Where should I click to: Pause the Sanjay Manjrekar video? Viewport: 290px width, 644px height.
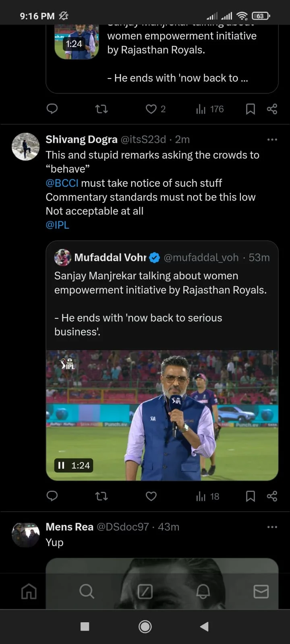61,465
